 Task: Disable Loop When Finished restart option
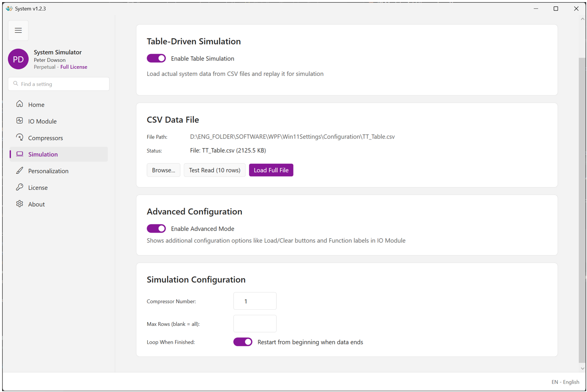(x=243, y=342)
